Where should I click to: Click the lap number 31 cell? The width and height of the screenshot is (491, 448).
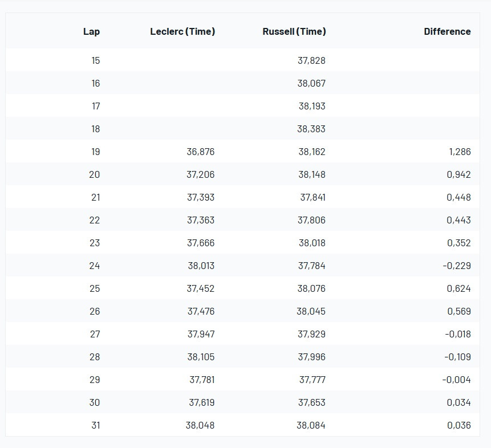pos(95,425)
